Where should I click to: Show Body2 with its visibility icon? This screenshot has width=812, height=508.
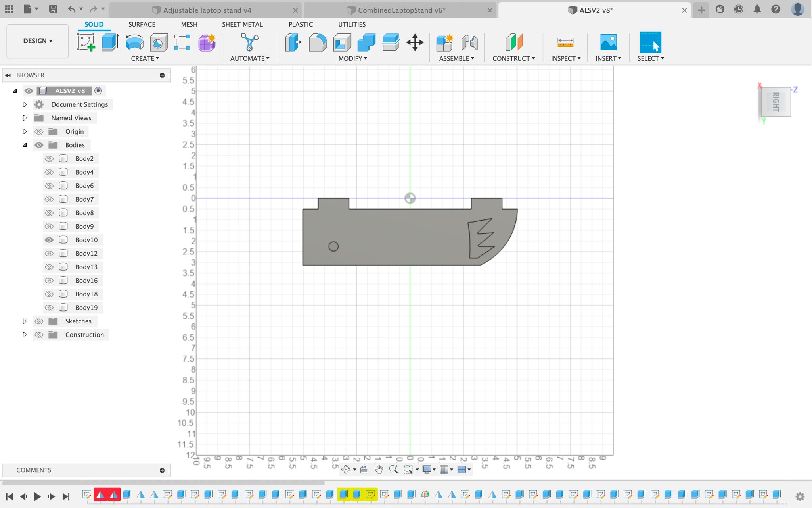click(x=49, y=159)
